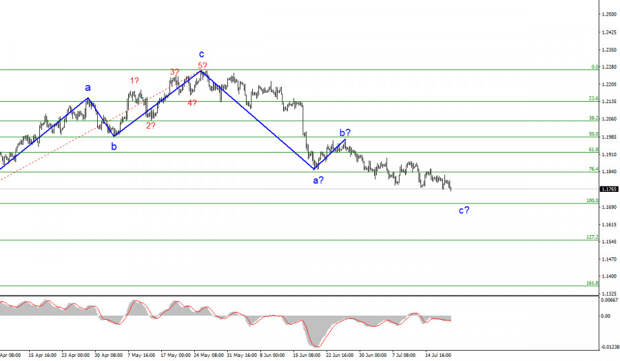Click the 1.2425 price axis label
The height and width of the screenshot is (361, 620).
(609, 32)
